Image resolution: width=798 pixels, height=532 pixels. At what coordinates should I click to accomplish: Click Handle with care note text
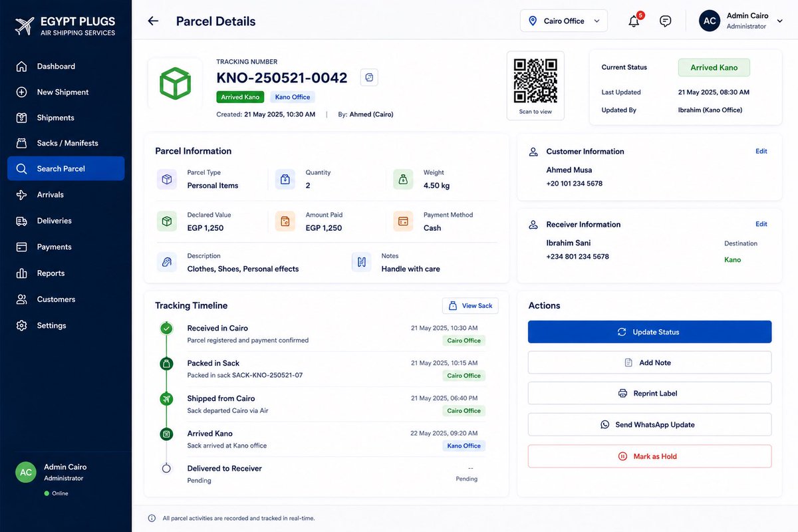tap(410, 269)
